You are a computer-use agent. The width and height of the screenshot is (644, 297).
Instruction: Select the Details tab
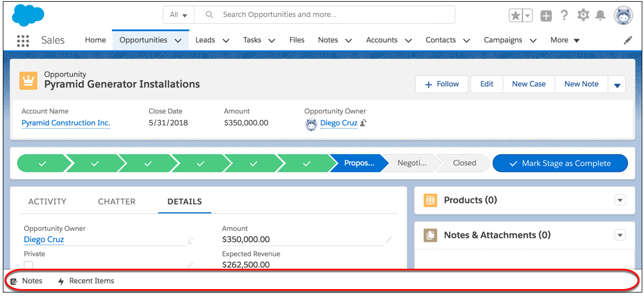(185, 202)
